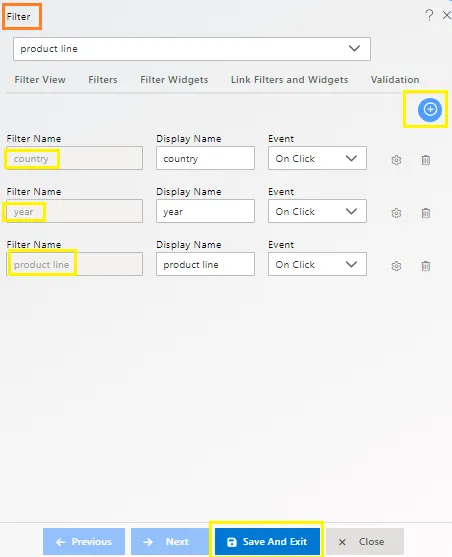Open settings gear for country filter
This screenshot has width=452, height=557.
point(396,160)
